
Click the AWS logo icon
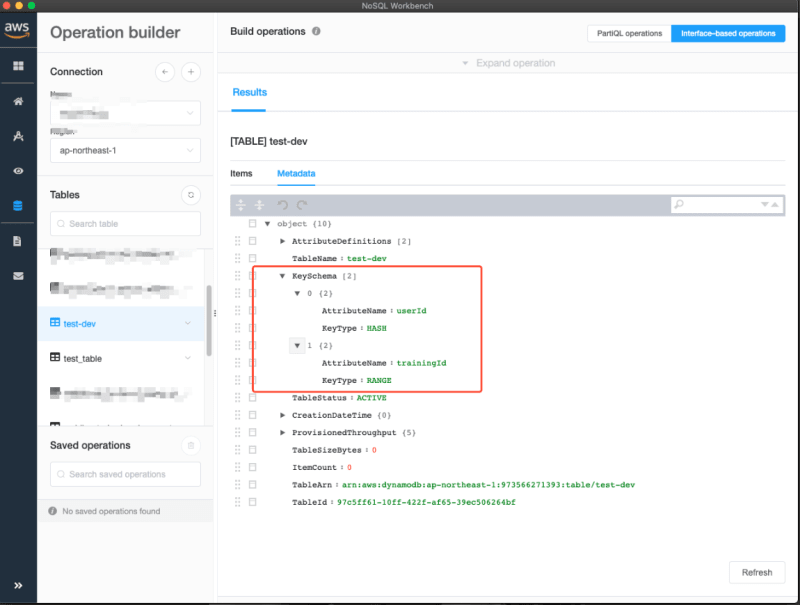pyautogui.click(x=17, y=30)
